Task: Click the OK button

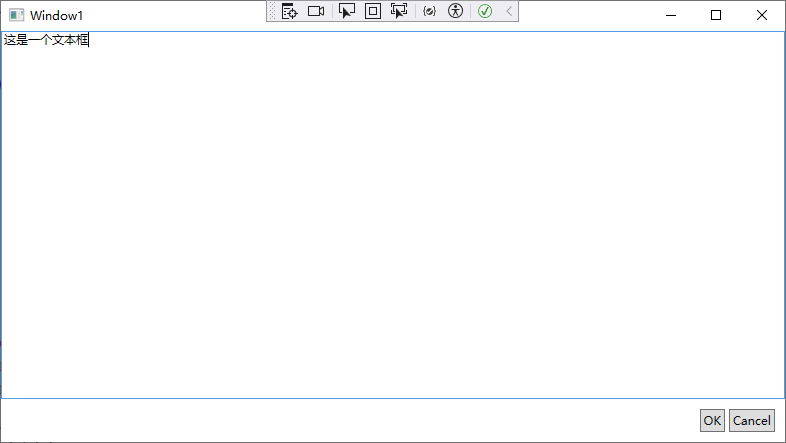Action: [712, 420]
